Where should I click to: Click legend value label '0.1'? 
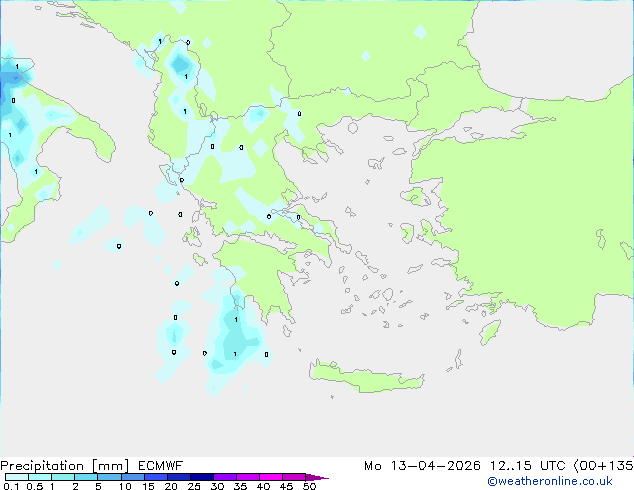pos(11,486)
